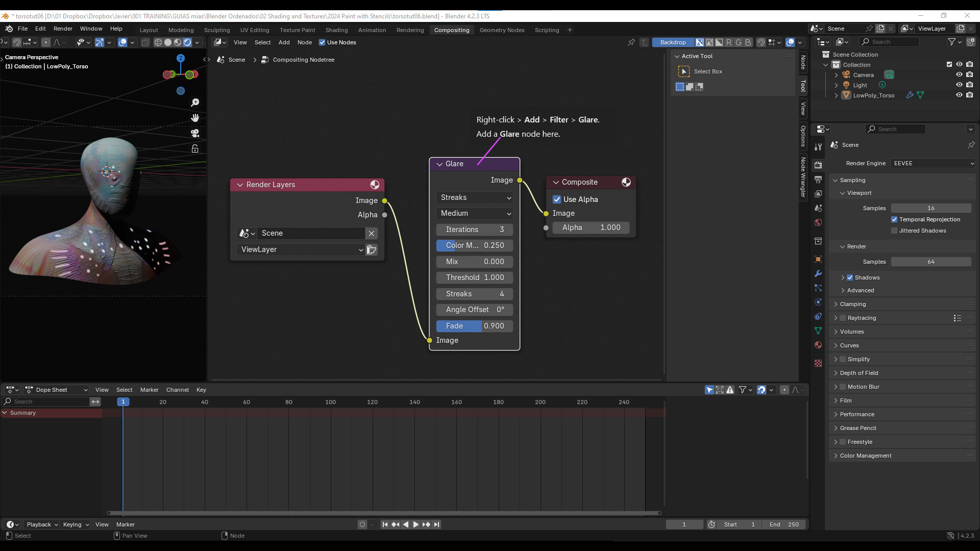The width and height of the screenshot is (980, 551).
Task: Show backdrop Green channel only
Action: pyautogui.click(x=739, y=42)
